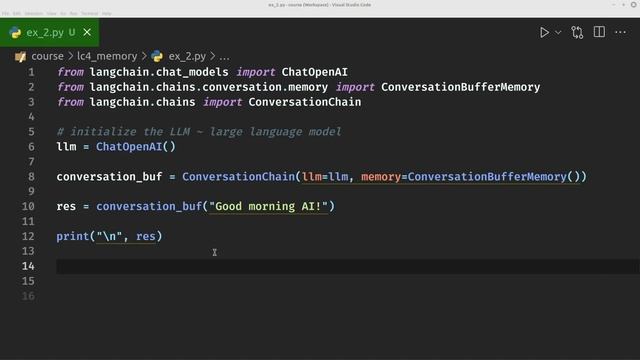Open the Terminal menu

point(89,13)
